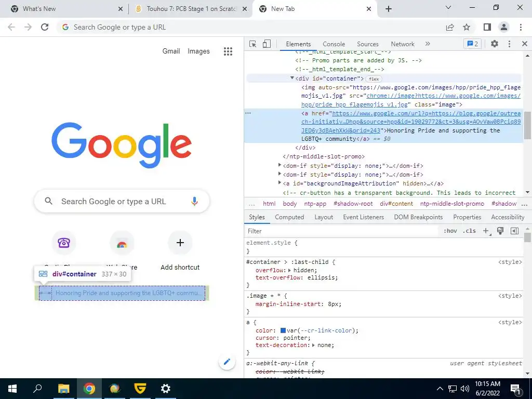Screen dimensions: 532x399
Task: Select html in the breadcrumb bar
Action: coord(269,204)
